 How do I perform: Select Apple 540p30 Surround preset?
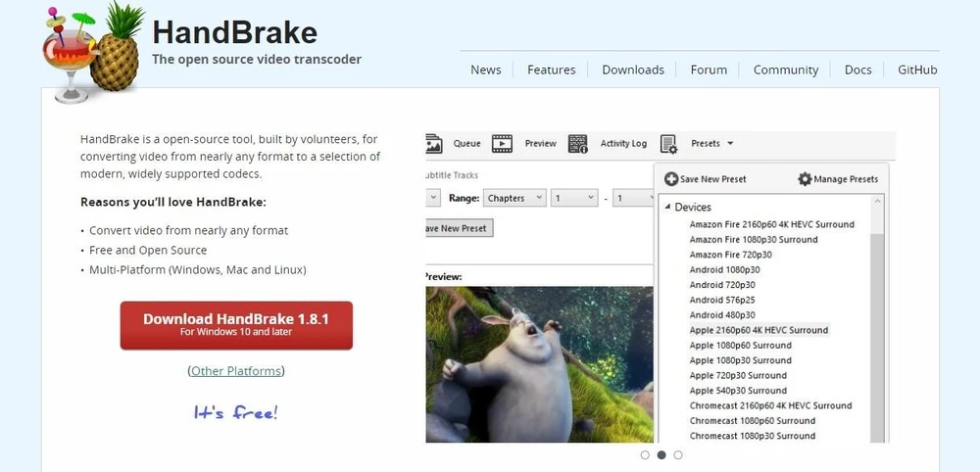pyautogui.click(x=738, y=391)
